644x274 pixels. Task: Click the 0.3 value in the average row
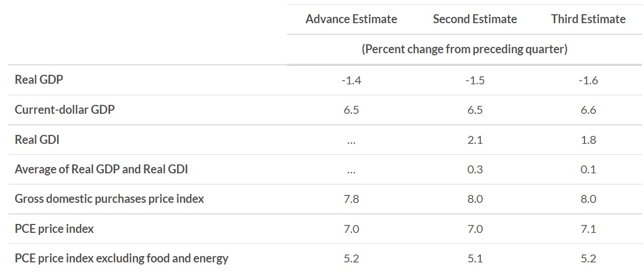(x=474, y=169)
